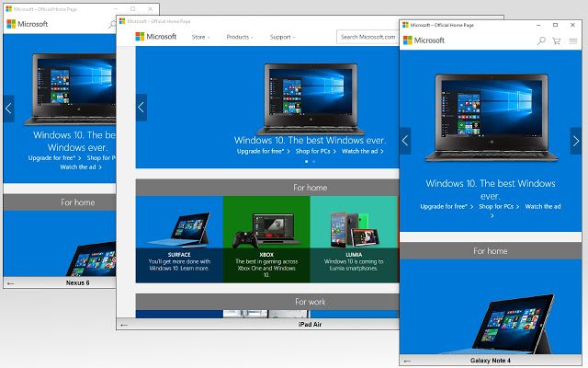This screenshot has height=368, width=588.
Task: Click Galaxy Note 4 window title bar text
Action: (x=442, y=25)
